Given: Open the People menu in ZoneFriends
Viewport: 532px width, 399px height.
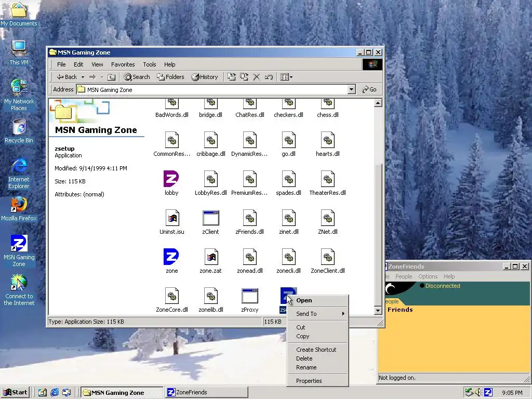Looking at the screenshot, I should point(404,276).
